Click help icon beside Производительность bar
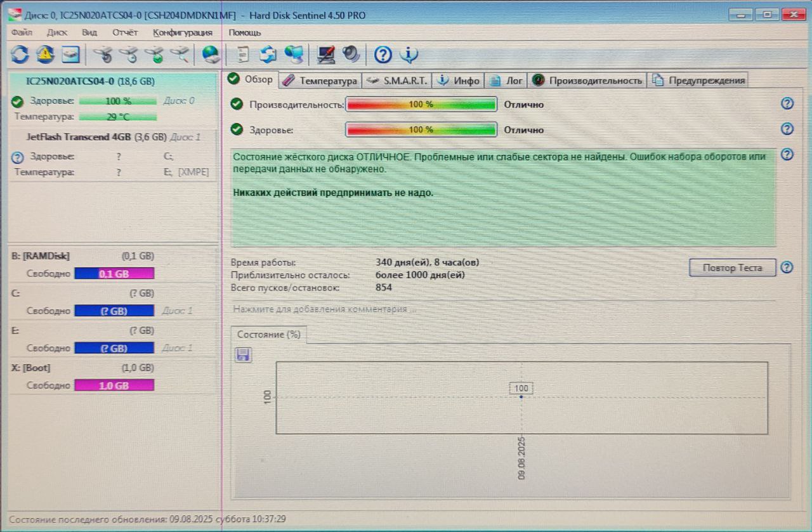The width and height of the screenshot is (812, 532). pos(787,103)
